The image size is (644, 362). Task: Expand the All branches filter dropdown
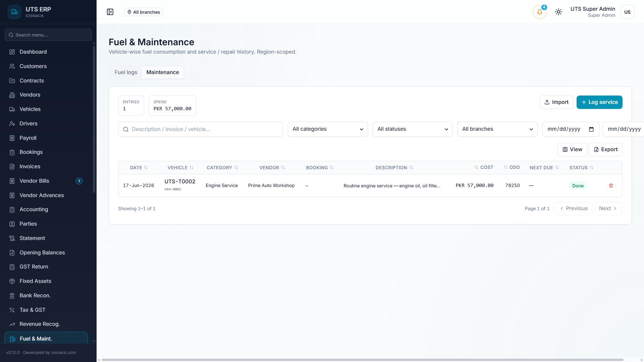pos(497,129)
